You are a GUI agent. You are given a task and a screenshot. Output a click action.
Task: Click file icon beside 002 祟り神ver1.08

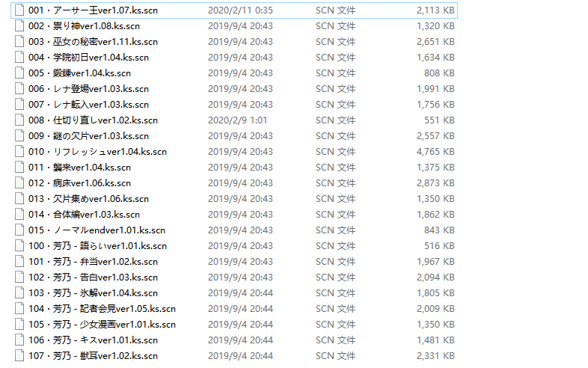click(x=19, y=26)
